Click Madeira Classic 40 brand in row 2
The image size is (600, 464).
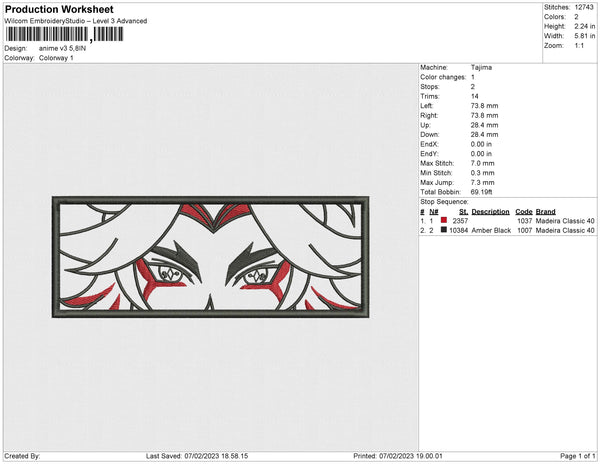(565, 230)
